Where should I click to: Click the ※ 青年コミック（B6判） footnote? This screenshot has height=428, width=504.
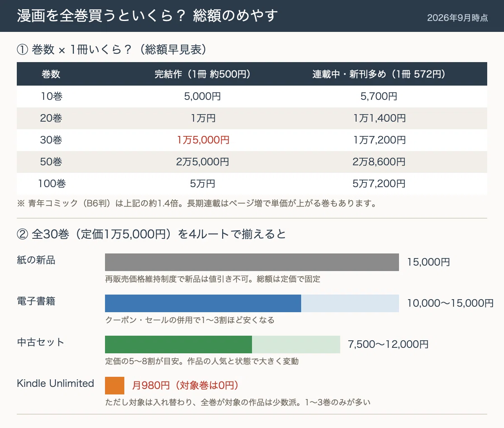(x=197, y=204)
